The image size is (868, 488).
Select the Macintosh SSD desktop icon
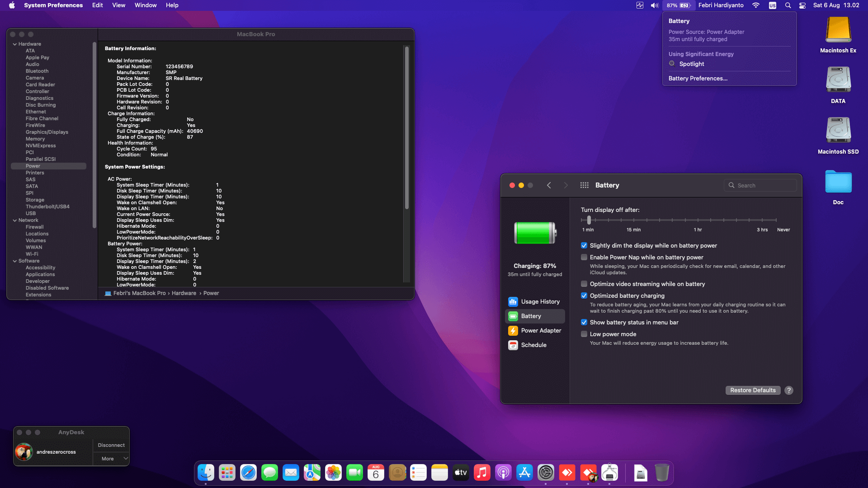[x=838, y=130]
